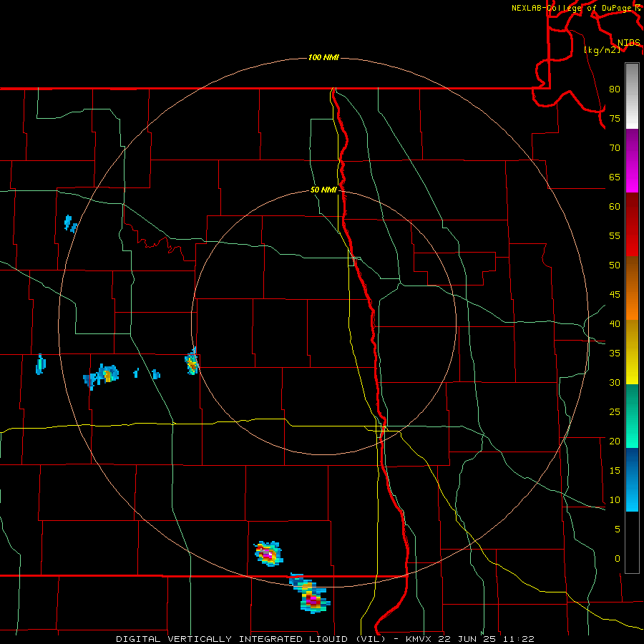Select the magenta segment of the color bar
The width and height of the screenshot is (644, 644).
(x=632, y=160)
